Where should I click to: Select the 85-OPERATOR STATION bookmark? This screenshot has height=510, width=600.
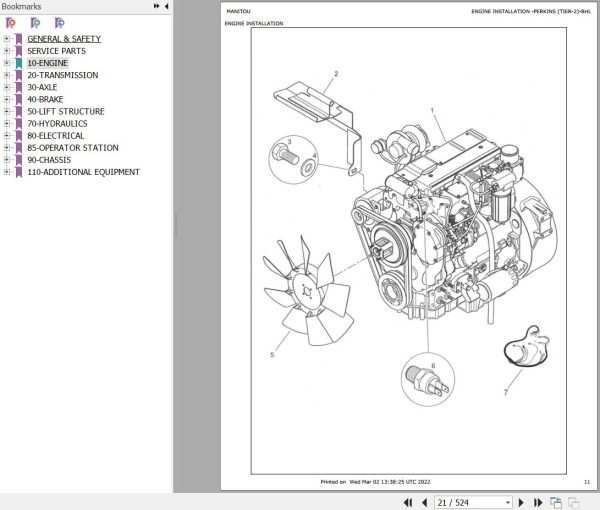coord(73,148)
